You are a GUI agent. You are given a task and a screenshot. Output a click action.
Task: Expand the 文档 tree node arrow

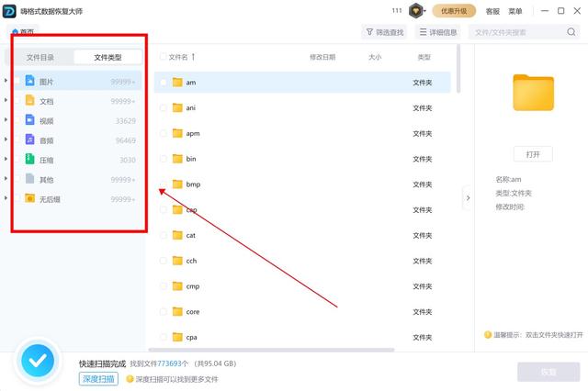tap(6, 100)
